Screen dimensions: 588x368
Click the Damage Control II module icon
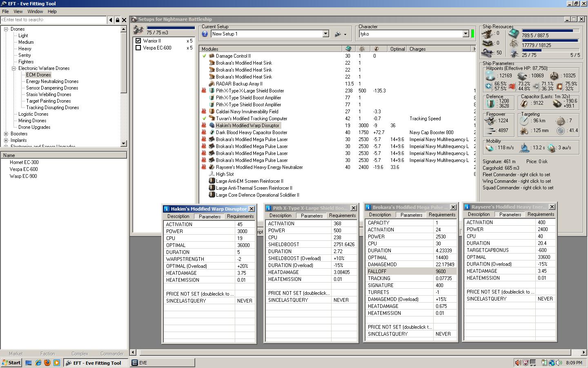pos(212,56)
